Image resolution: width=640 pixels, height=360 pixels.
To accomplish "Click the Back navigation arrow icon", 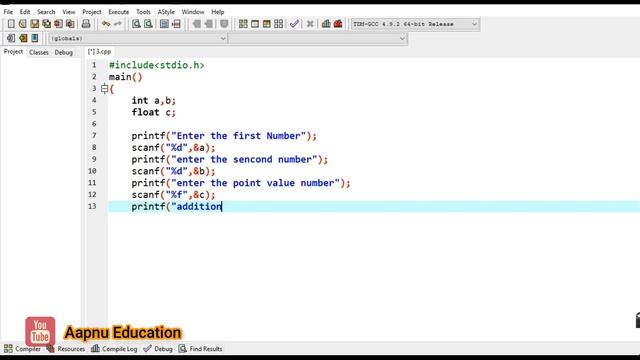I will (x=196, y=24).
